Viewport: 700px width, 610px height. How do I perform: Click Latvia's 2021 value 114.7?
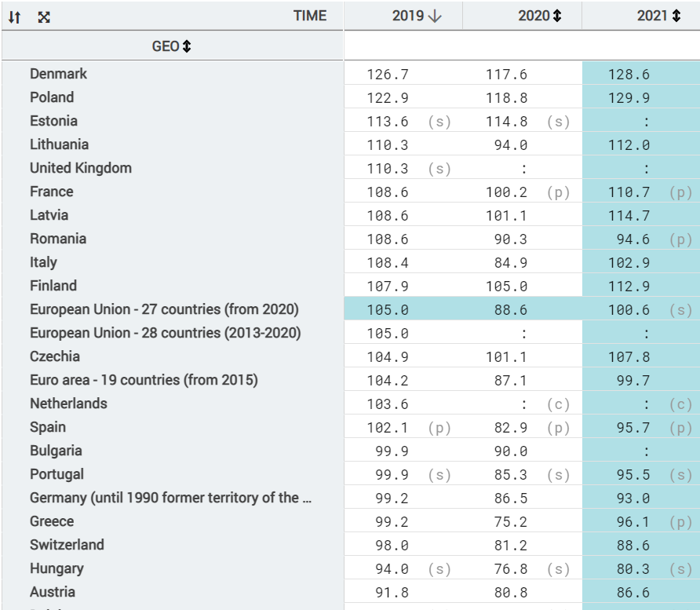tap(629, 216)
